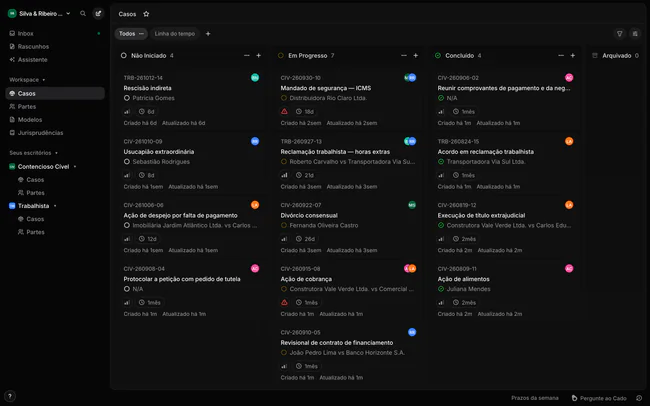The image size is (650, 406).
Task: Click clock deadline icon on Usucapião extraordinária
Action: point(142,175)
